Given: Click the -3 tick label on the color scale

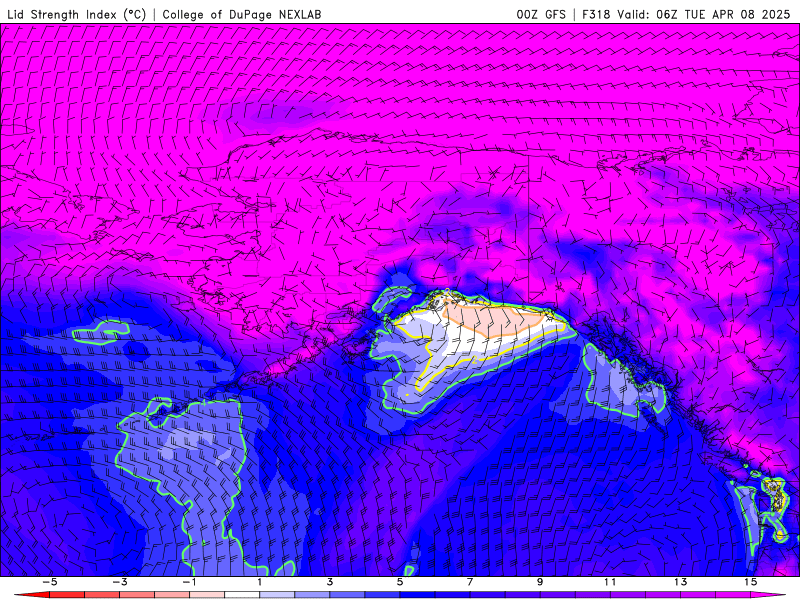Looking at the screenshot, I should coord(120,582).
